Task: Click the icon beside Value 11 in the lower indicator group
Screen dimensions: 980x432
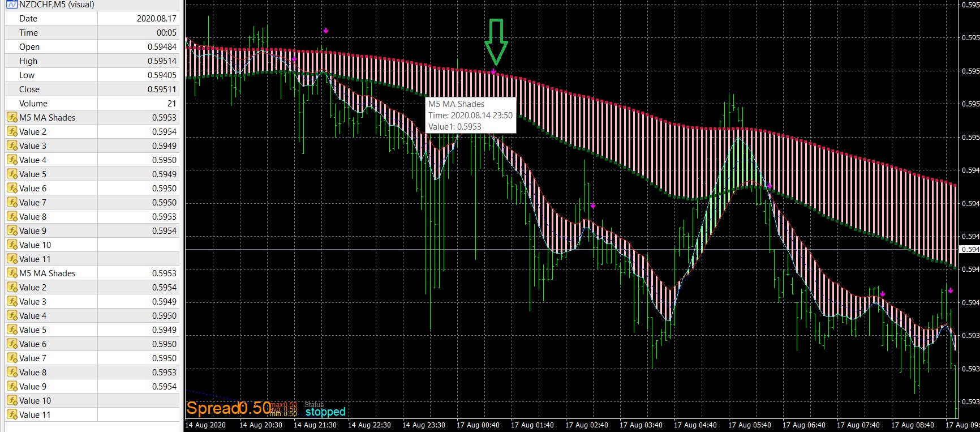Action: [12, 415]
